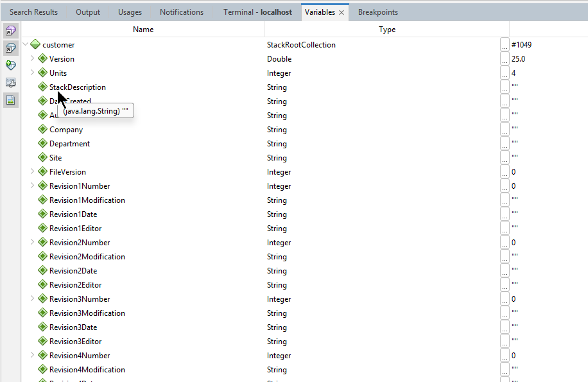Click the Type column header
This screenshot has height=382, width=588.
click(387, 30)
